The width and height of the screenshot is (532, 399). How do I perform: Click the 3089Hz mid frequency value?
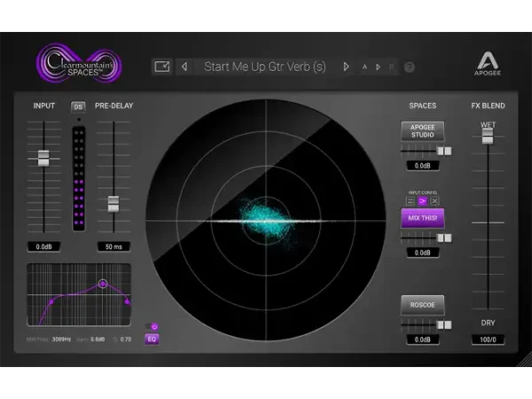click(61, 340)
